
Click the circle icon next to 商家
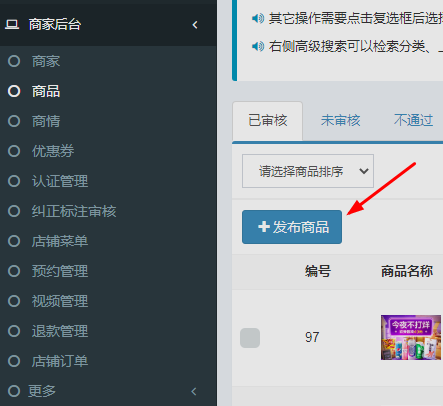point(14,61)
